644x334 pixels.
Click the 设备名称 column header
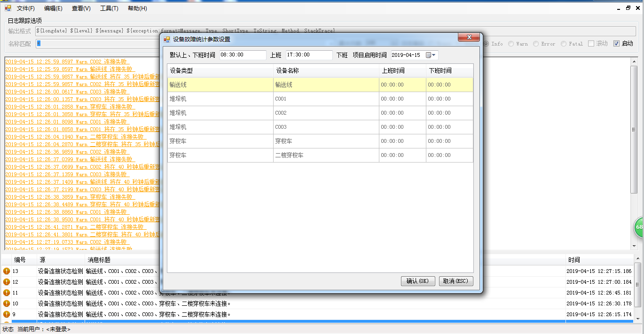click(326, 70)
